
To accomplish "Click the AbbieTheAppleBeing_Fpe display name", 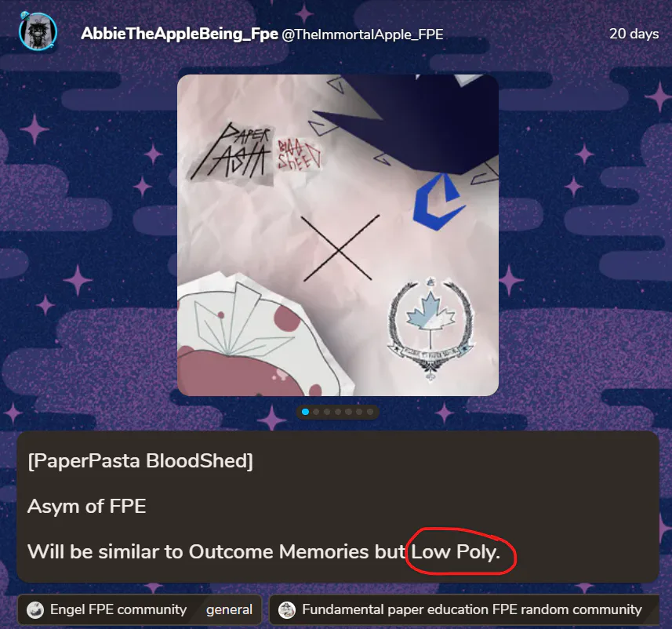I will pyautogui.click(x=180, y=34).
